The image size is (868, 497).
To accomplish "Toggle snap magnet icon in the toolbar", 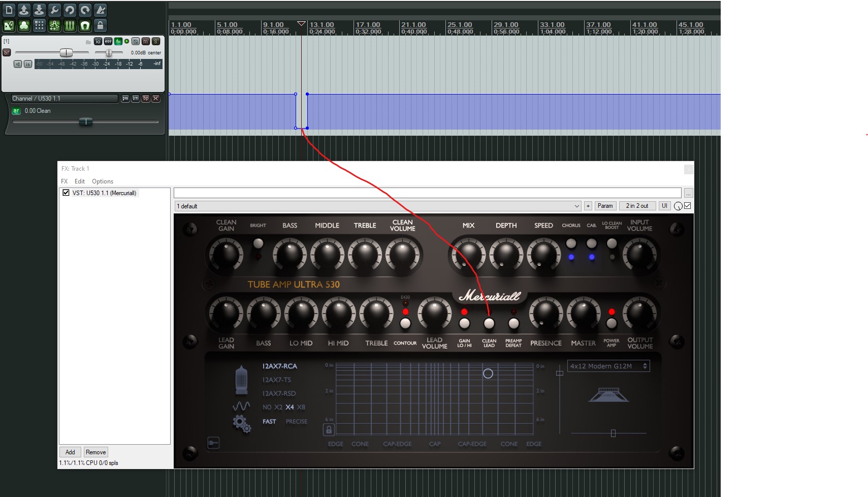I will click(85, 25).
